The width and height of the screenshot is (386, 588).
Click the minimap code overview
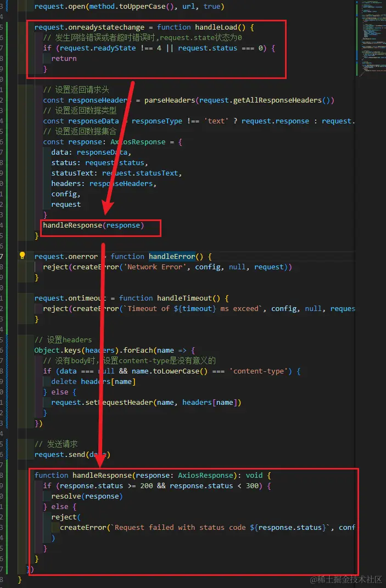(x=370, y=37)
